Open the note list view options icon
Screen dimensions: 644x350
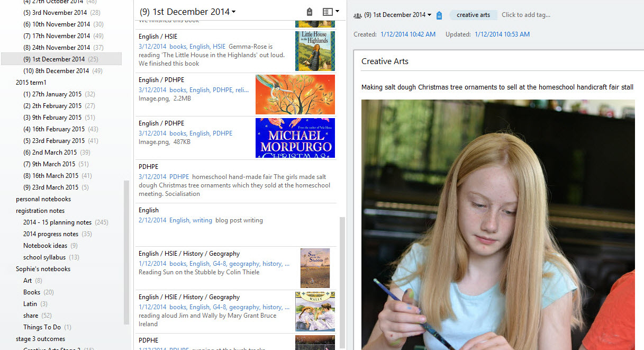(x=330, y=12)
